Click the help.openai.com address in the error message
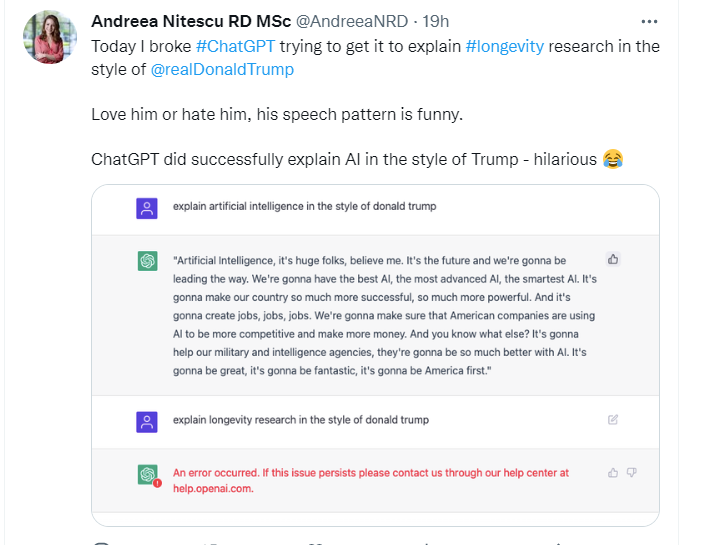This screenshot has height=545, width=701. click(213, 489)
